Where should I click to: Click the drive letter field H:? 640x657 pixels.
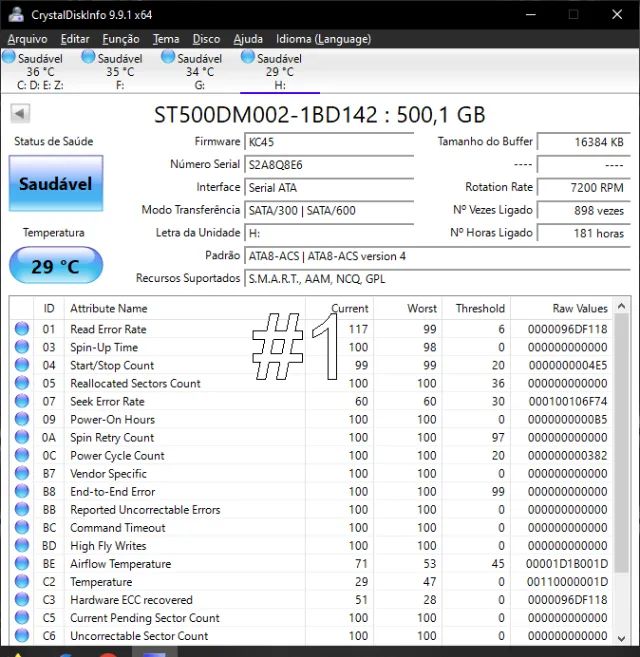click(329, 233)
